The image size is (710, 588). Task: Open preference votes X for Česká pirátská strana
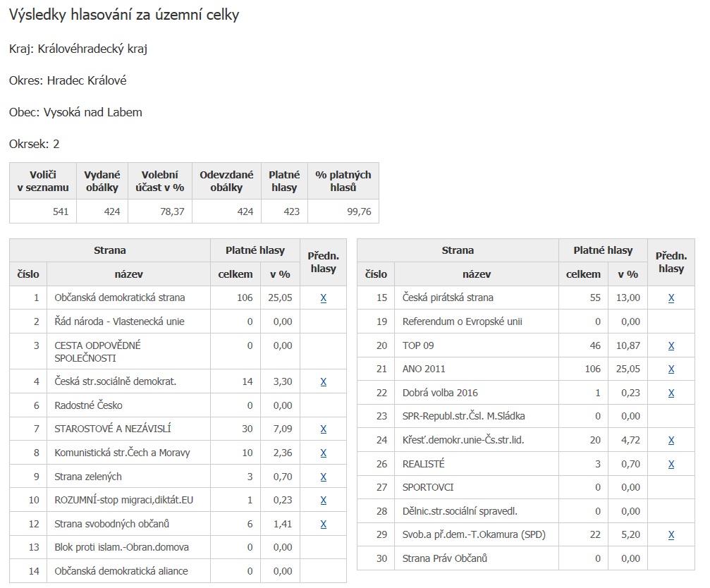(671, 298)
